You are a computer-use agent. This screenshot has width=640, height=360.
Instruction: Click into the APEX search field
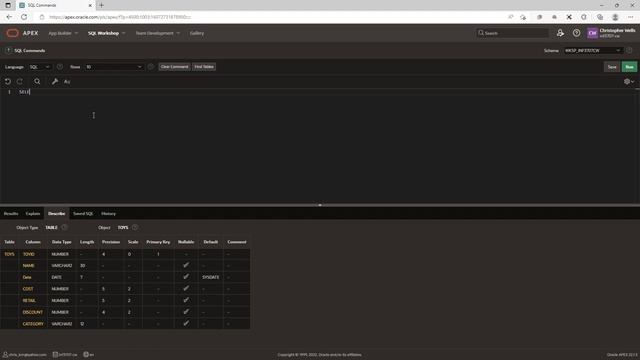click(x=512, y=33)
